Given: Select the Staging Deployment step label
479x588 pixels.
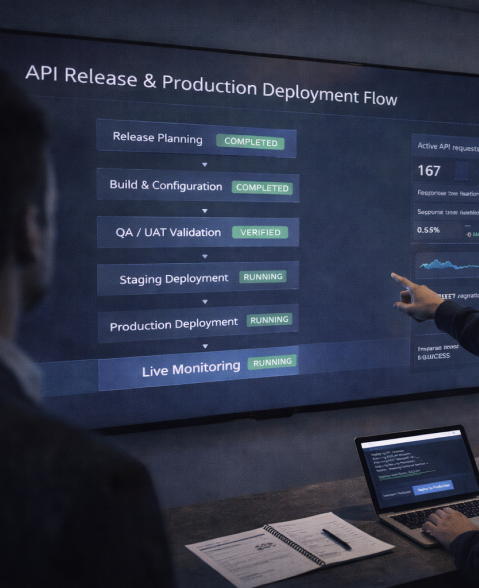Looking at the screenshot, I should [x=174, y=279].
